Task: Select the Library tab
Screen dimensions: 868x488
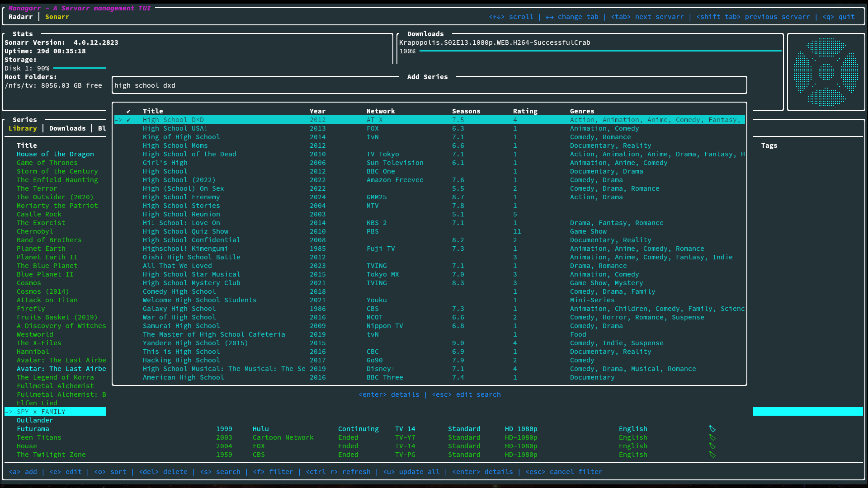Action: click(23, 128)
